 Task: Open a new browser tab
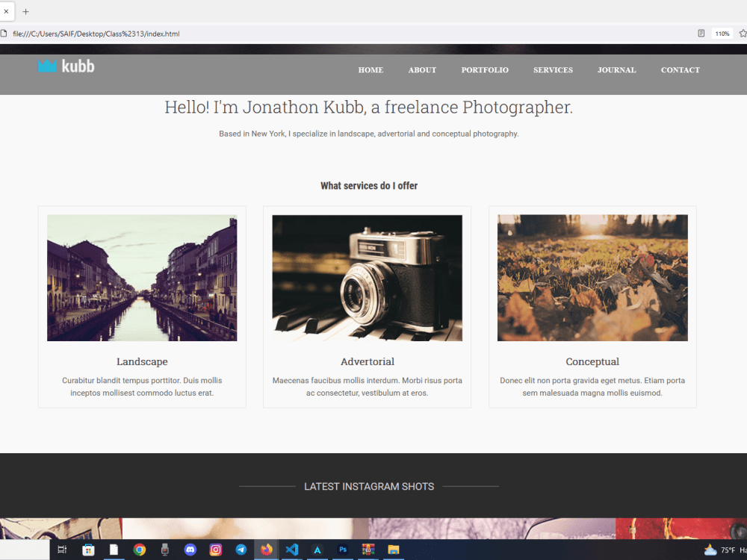(x=25, y=11)
